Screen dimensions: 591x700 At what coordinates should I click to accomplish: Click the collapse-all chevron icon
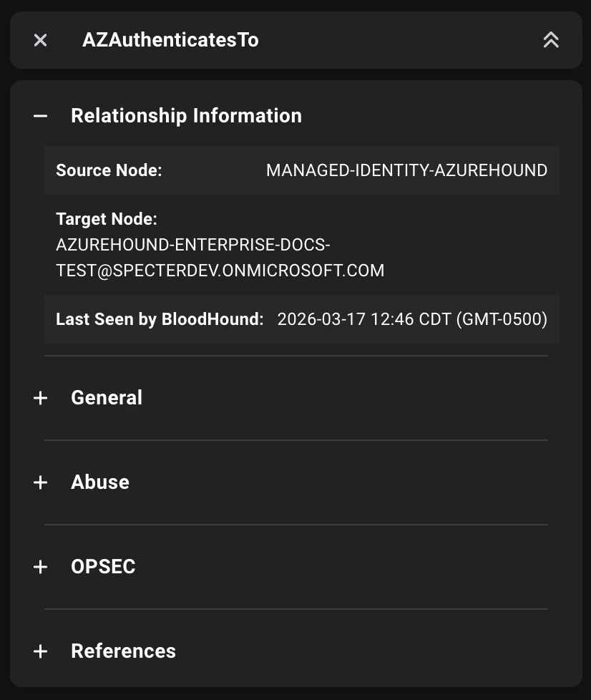pyautogui.click(x=550, y=40)
